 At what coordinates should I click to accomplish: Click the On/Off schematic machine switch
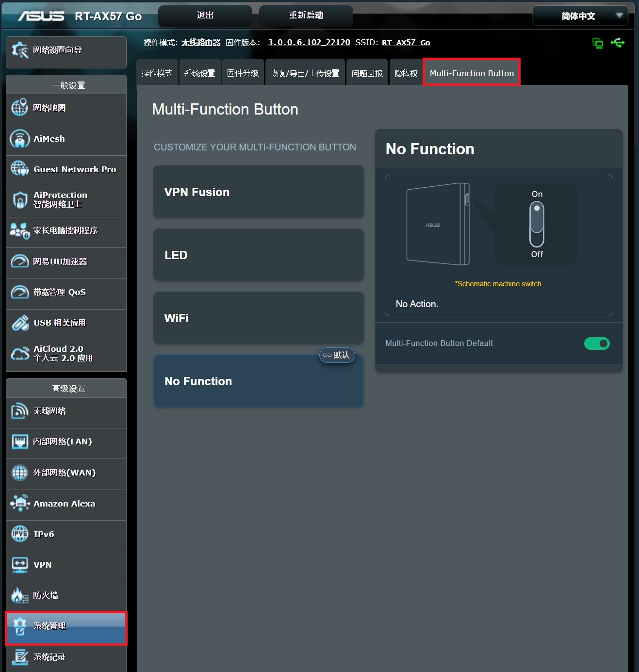pos(537,224)
